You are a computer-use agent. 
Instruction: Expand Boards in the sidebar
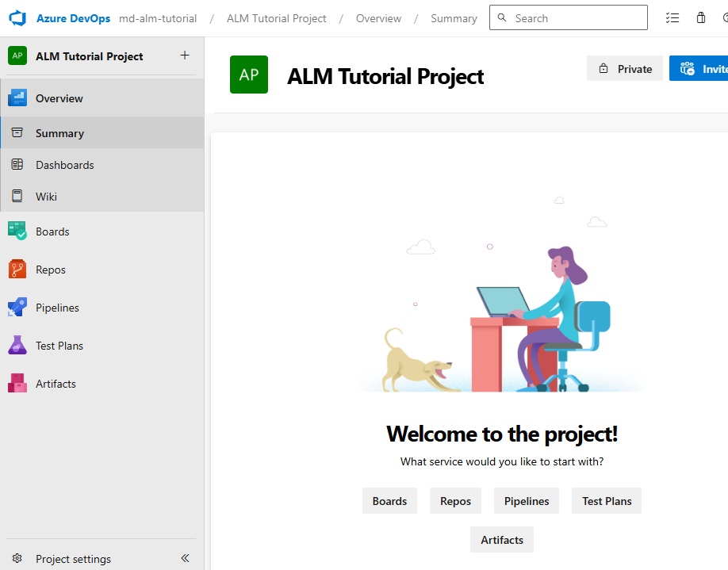coord(102,231)
